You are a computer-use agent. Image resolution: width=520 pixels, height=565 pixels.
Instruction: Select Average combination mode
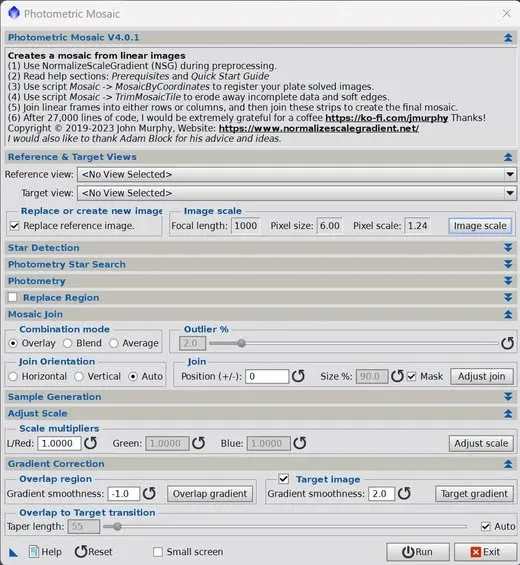[114, 343]
